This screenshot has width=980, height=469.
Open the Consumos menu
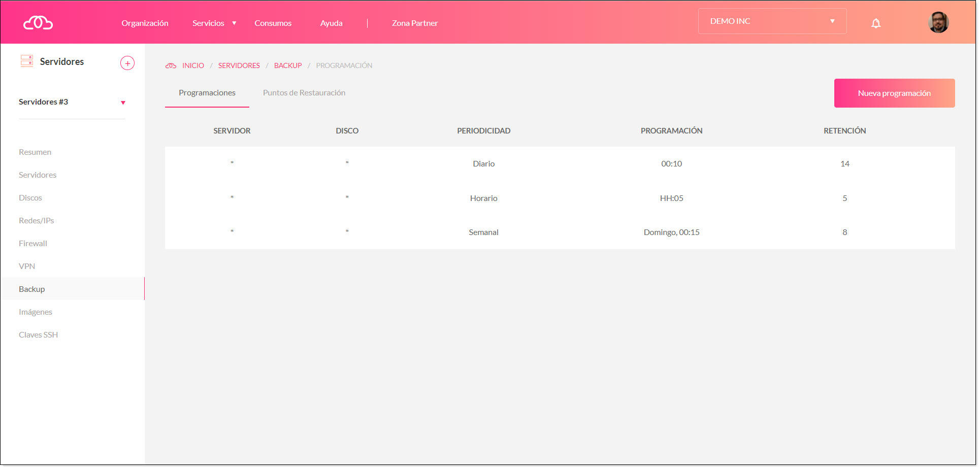pos(273,23)
